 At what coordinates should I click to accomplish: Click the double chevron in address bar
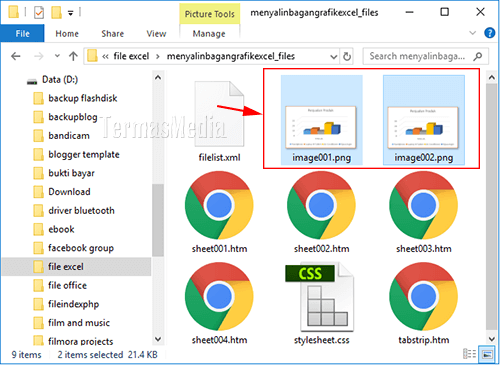click(105, 57)
